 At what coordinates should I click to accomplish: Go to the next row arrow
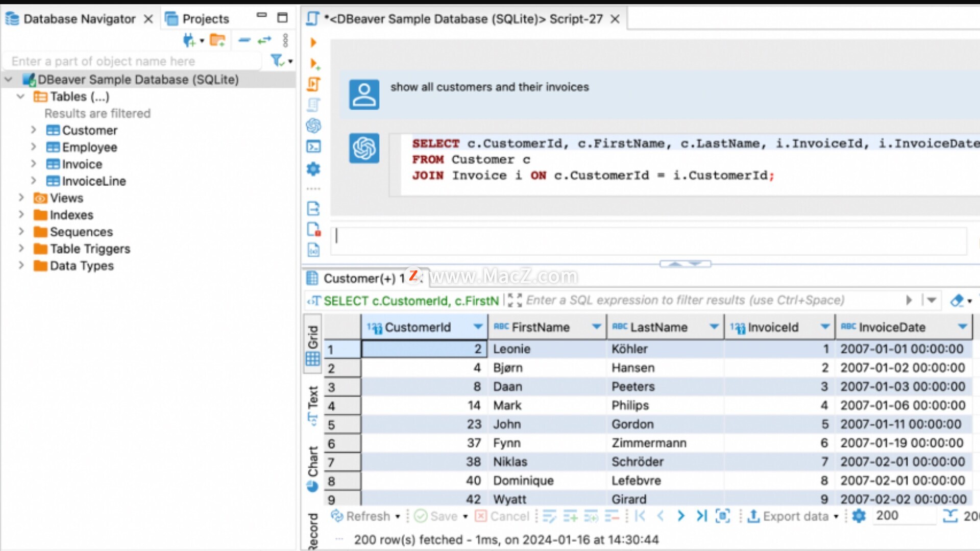pos(680,516)
